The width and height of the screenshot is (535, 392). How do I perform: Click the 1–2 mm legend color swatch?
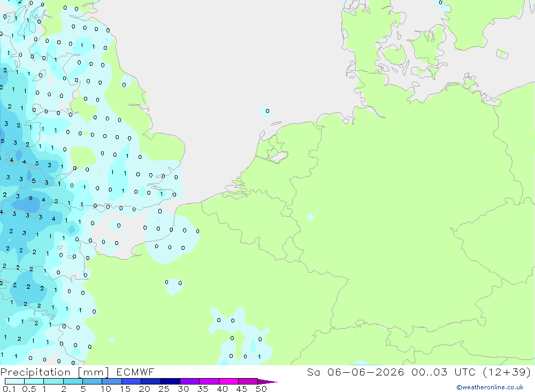pyautogui.click(x=53, y=381)
